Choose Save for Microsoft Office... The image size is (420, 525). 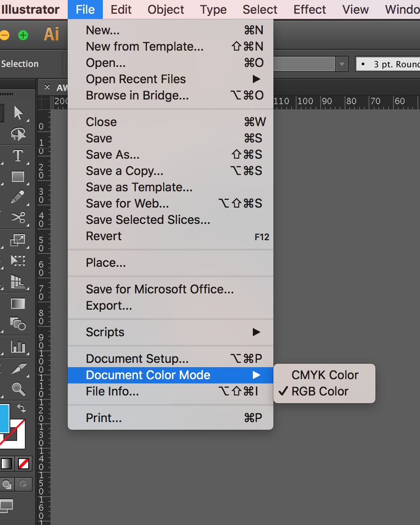pos(171,289)
